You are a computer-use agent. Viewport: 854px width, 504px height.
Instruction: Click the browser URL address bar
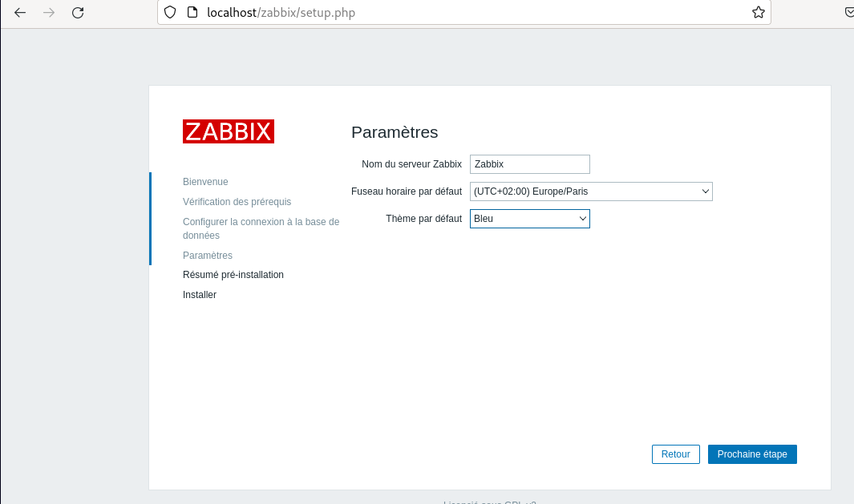(x=465, y=12)
